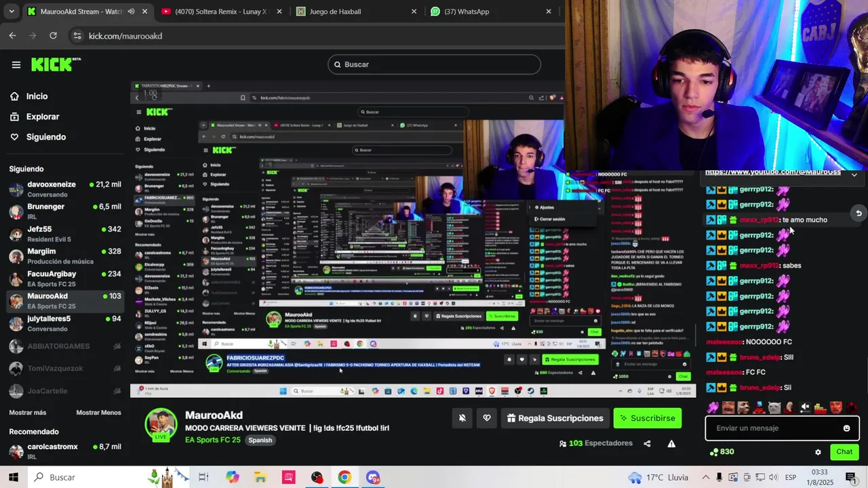The image size is (868, 488).
Task: Open Brunenger channel in sidebar
Action: (x=65, y=211)
